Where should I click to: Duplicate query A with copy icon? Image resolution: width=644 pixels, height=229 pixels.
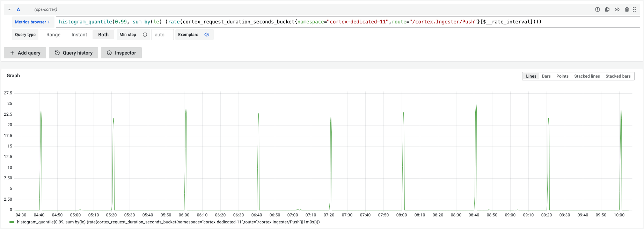pos(607,9)
